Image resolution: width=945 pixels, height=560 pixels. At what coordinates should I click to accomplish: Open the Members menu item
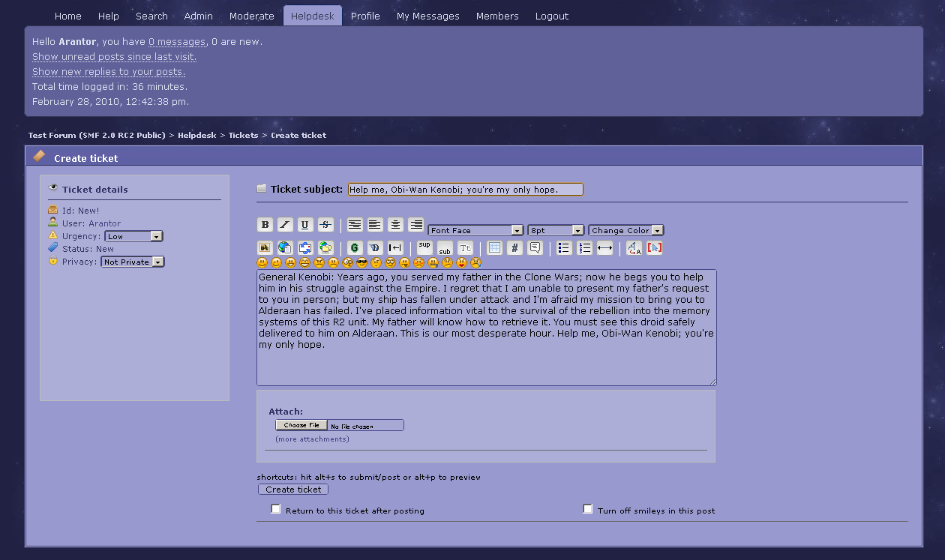click(497, 16)
